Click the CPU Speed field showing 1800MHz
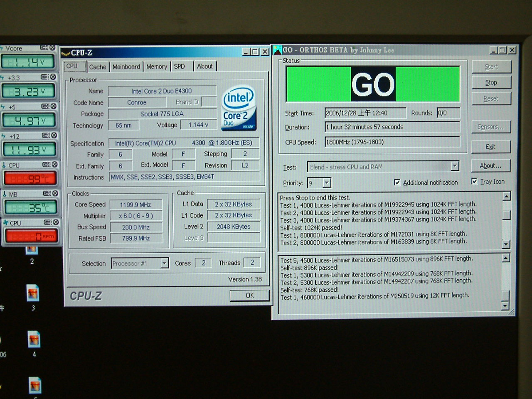The width and height of the screenshot is (532, 399). click(x=392, y=142)
